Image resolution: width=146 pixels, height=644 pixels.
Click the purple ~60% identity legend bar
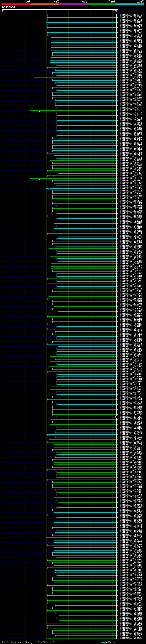click(73, 4)
